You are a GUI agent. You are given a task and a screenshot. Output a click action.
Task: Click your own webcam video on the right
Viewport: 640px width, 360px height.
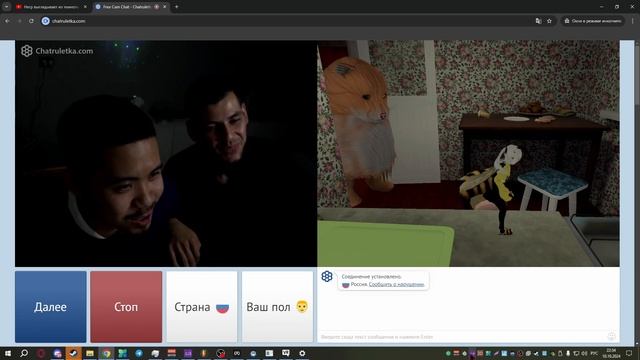[468, 153]
